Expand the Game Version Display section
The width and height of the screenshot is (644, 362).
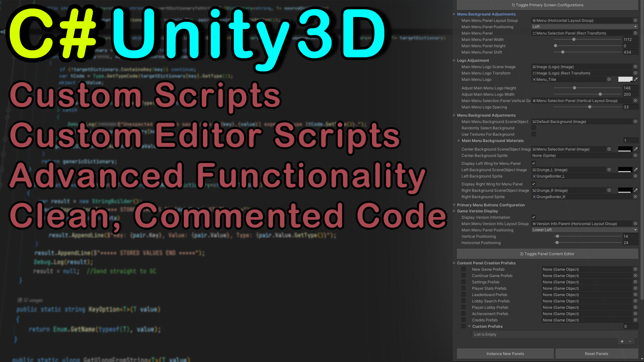(454, 211)
